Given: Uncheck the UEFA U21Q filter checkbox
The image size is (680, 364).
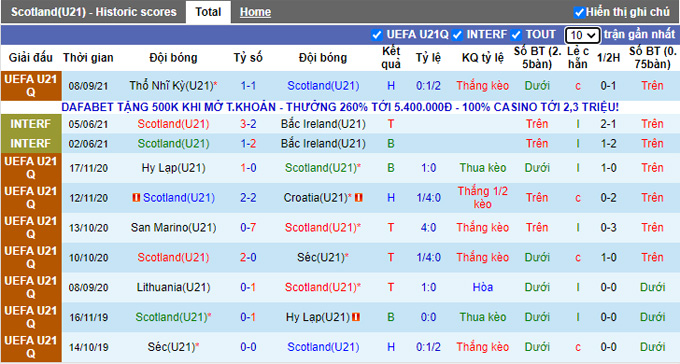Looking at the screenshot, I should (x=377, y=35).
